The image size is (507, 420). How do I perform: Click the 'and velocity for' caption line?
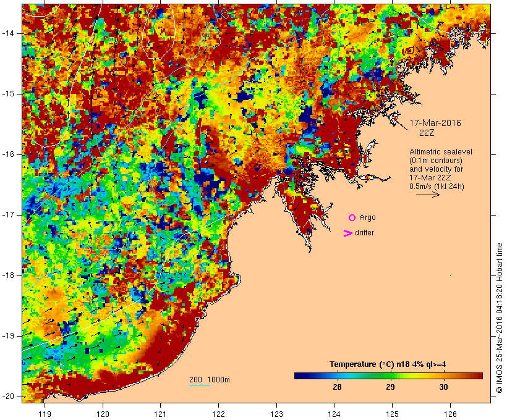coord(436,169)
